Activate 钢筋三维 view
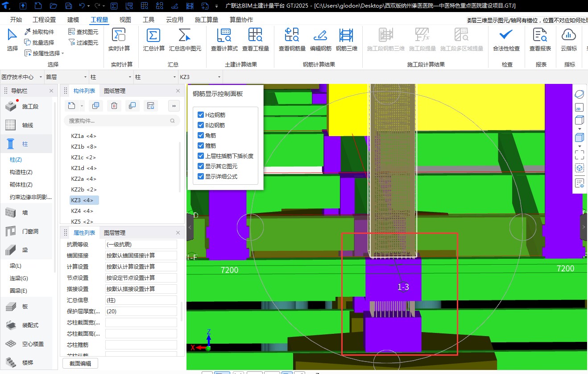The height and width of the screenshot is (374, 588). (x=346, y=40)
